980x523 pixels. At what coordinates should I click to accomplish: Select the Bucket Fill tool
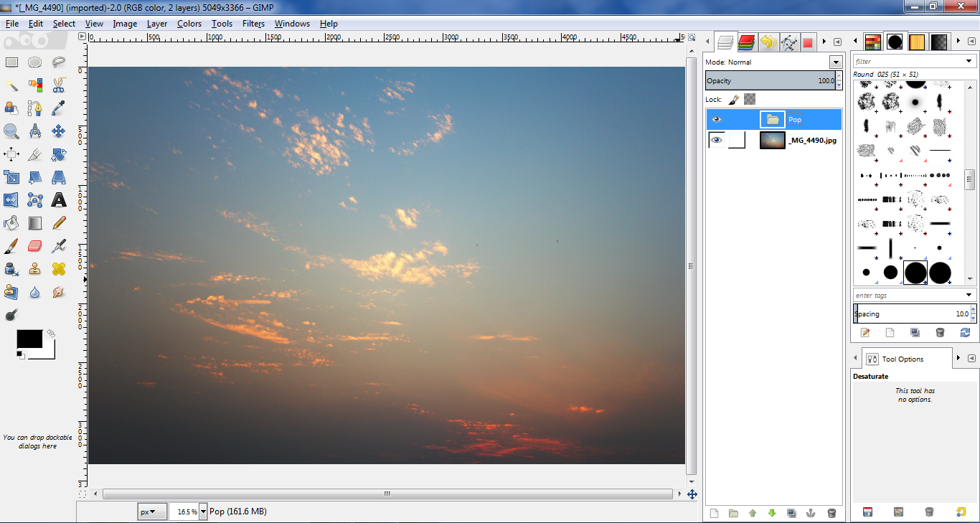coord(11,223)
